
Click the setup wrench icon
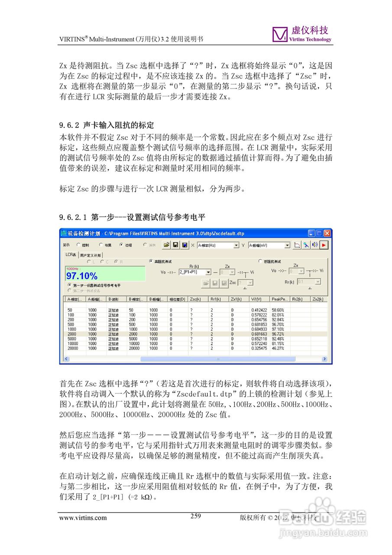coord(306,245)
